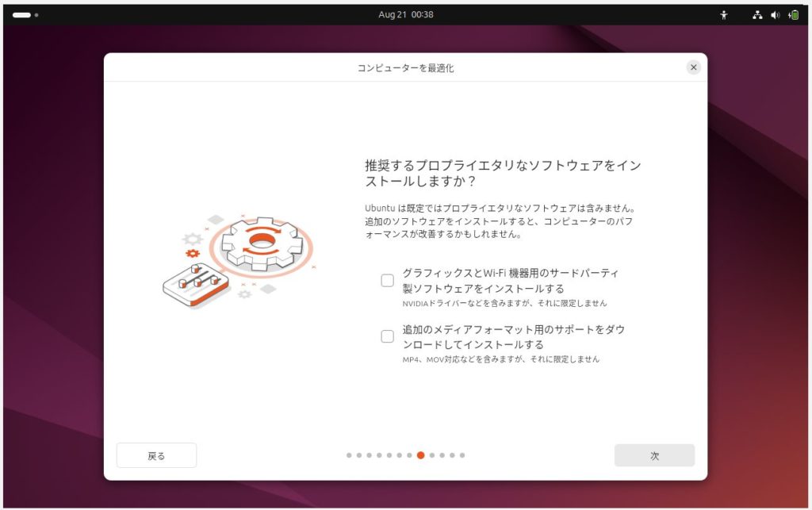Screen dimensions: 812x510
Task: Click the 次 (Next) button
Action: (x=654, y=455)
